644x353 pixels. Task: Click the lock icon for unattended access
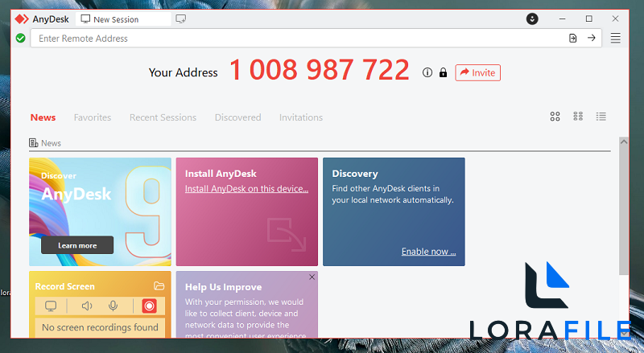tap(443, 72)
